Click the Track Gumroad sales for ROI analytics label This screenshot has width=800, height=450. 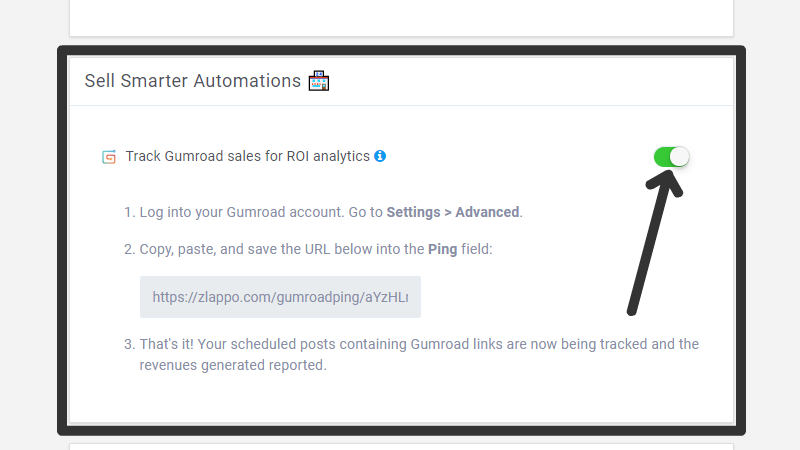(247, 156)
